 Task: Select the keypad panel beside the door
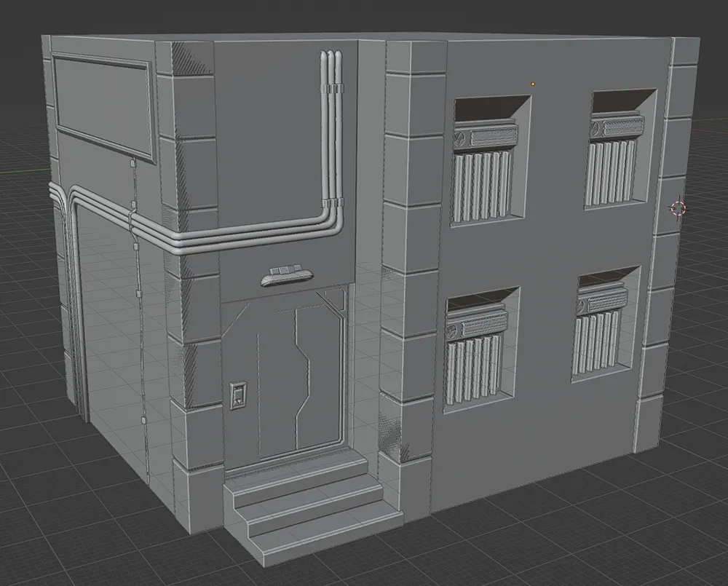coord(238,395)
